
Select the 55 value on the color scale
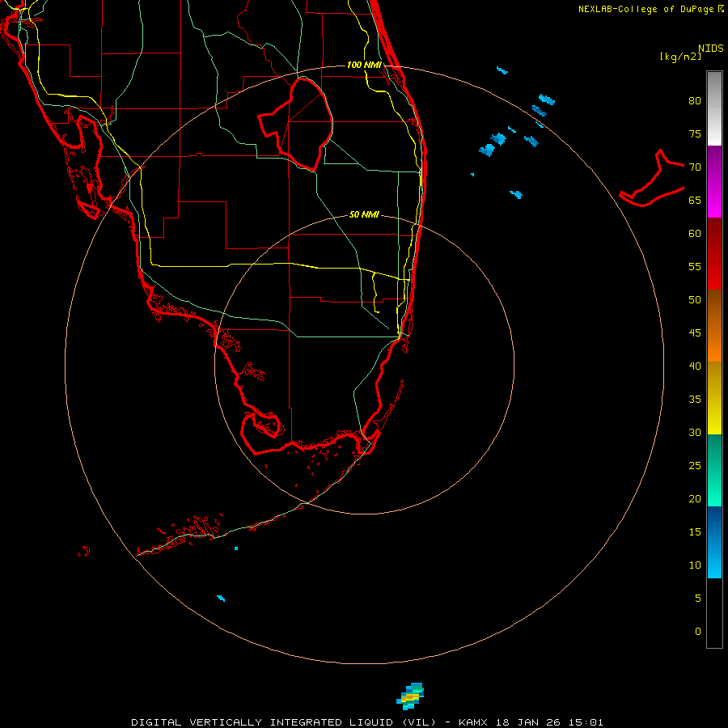695,266
